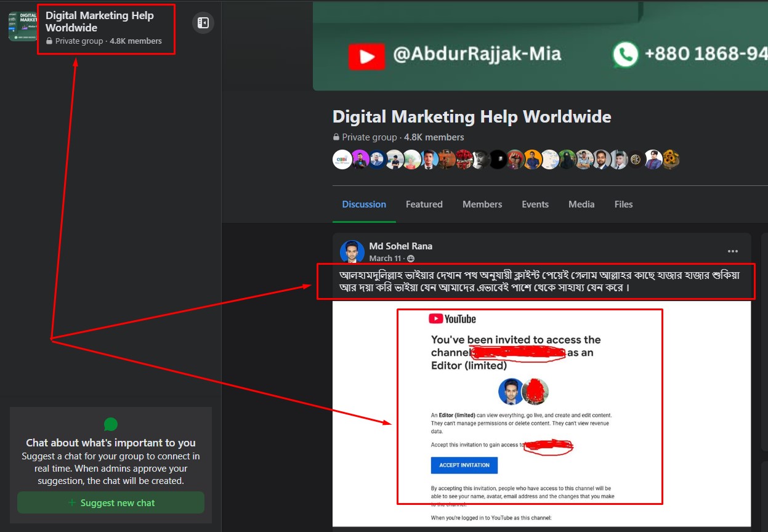
Task: Collapse the sidebar using the panel toggle icon
Action: 203,23
